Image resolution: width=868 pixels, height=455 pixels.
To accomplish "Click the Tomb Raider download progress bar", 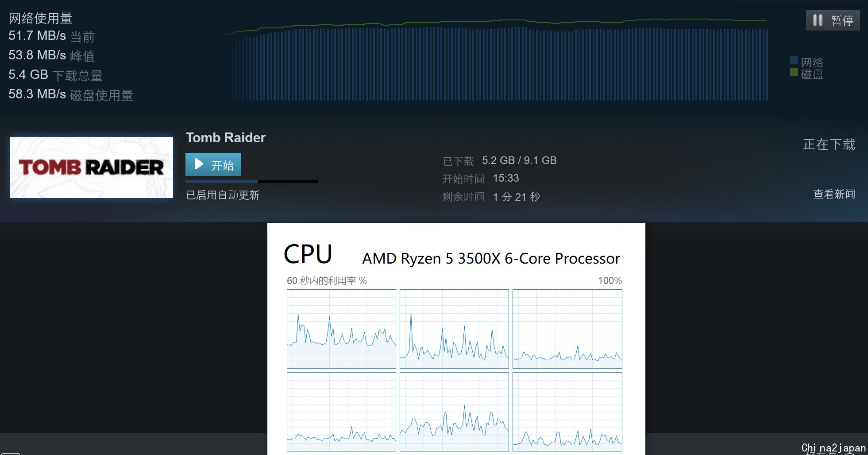I will tap(252, 181).
